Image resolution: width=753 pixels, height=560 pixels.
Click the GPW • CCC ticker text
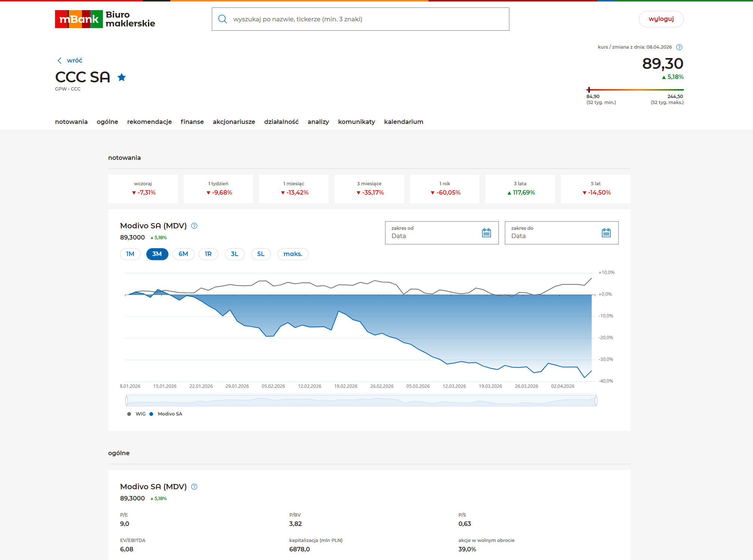pyautogui.click(x=68, y=89)
